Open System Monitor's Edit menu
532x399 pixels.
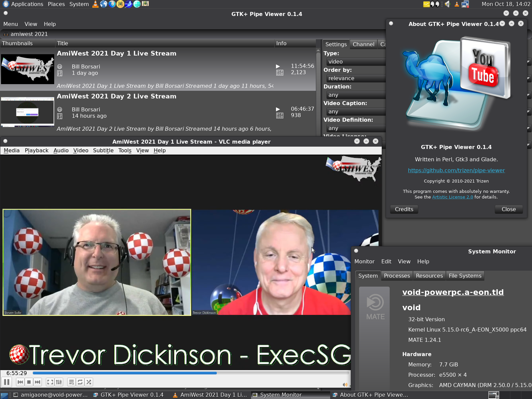[386, 261]
